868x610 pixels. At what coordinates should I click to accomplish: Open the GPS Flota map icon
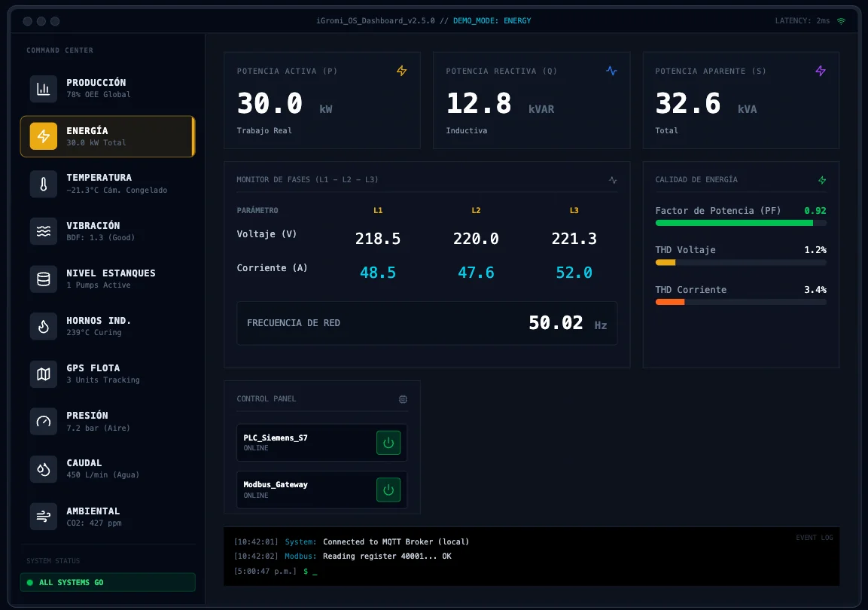tap(43, 374)
